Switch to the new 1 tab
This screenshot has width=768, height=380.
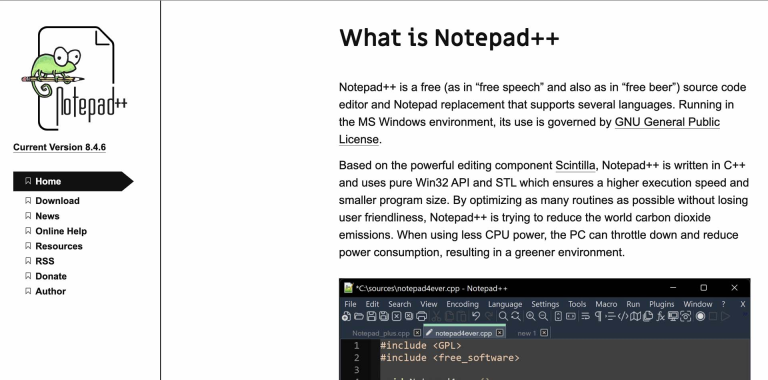tap(527, 333)
